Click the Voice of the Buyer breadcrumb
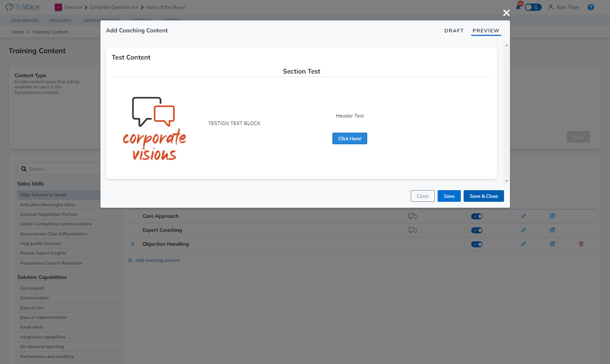610x364 pixels. pyautogui.click(x=166, y=7)
